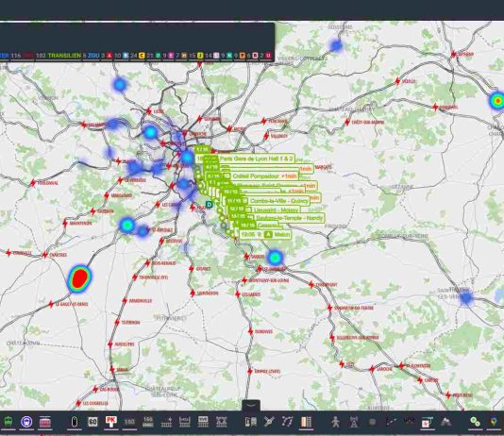The width and height of the screenshot is (504, 436).
Task: Toggle the 160 track speed icon
Action: click(x=148, y=422)
